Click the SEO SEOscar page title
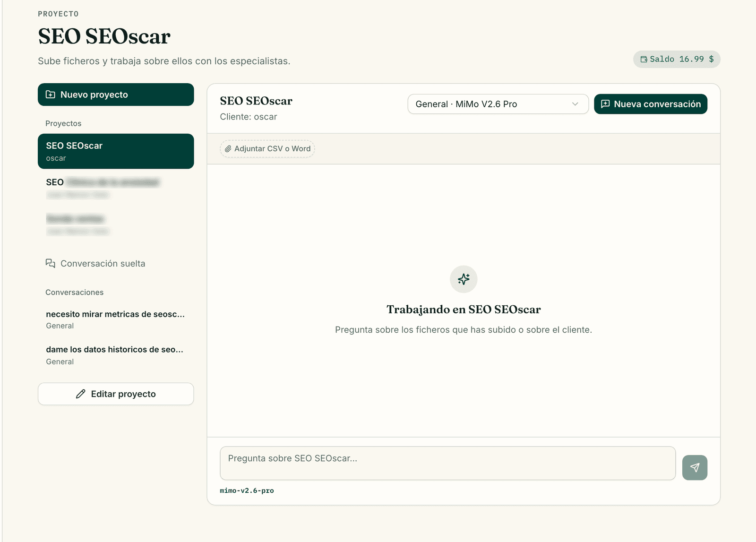The image size is (756, 542). point(104,36)
